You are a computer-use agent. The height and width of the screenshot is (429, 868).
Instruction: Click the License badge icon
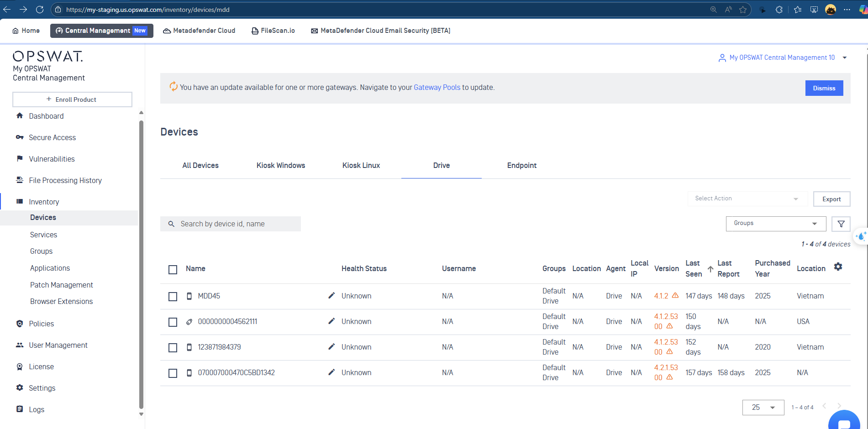click(20, 366)
